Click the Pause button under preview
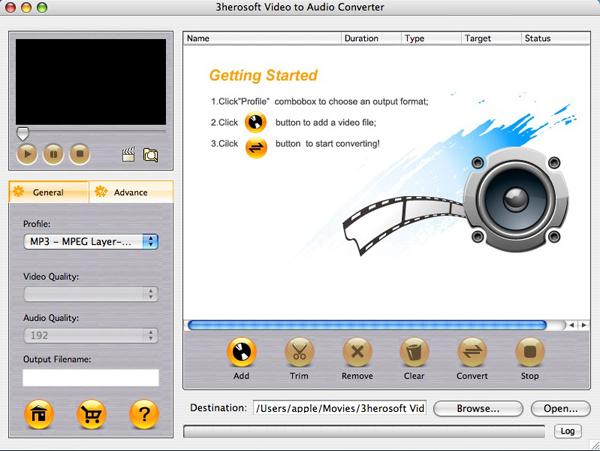The image size is (600, 451). tap(53, 154)
